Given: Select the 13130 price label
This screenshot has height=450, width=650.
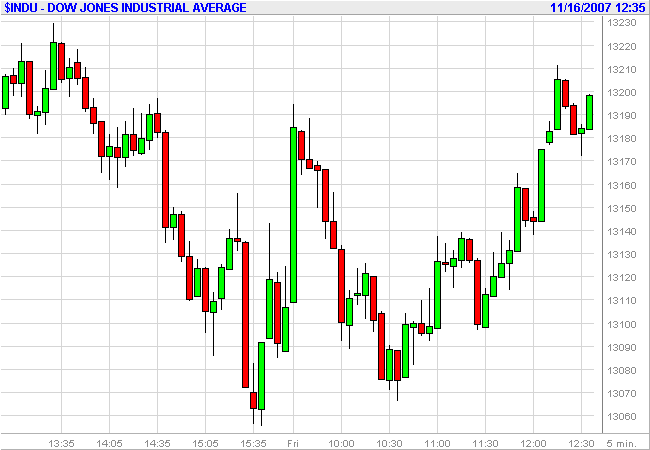Looking at the screenshot, I should 621,254.
